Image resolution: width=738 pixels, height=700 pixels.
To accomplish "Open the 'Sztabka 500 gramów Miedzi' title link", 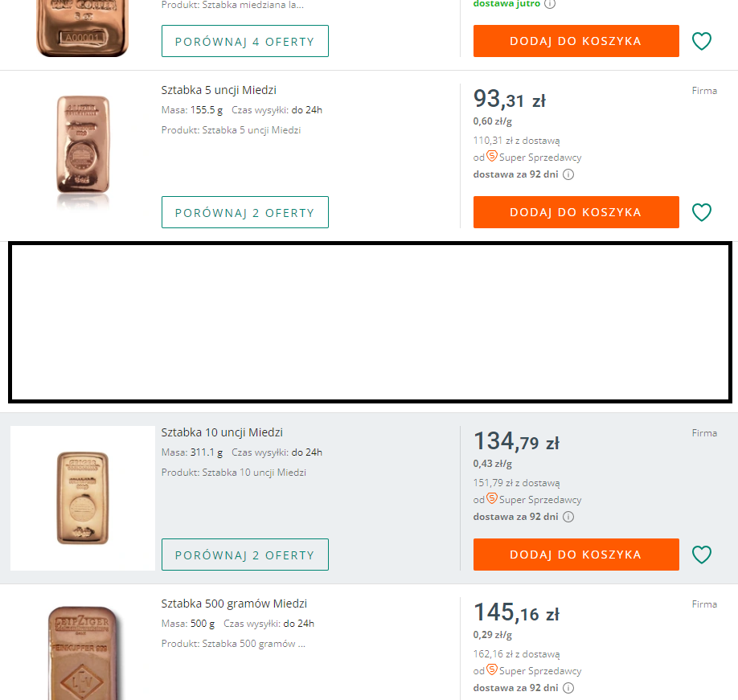I will (234, 604).
